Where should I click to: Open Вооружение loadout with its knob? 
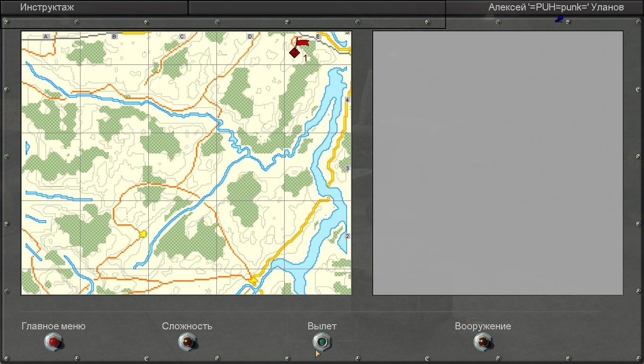(483, 341)
